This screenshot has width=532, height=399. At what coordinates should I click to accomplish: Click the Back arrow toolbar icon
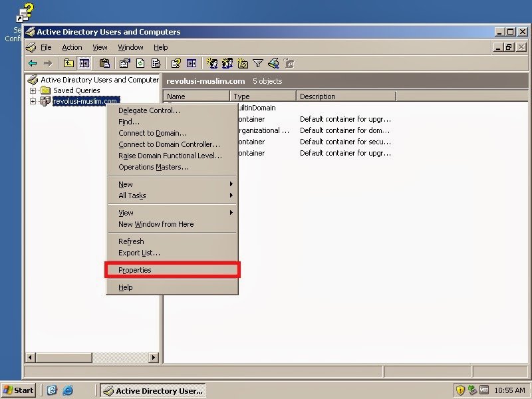32,63
